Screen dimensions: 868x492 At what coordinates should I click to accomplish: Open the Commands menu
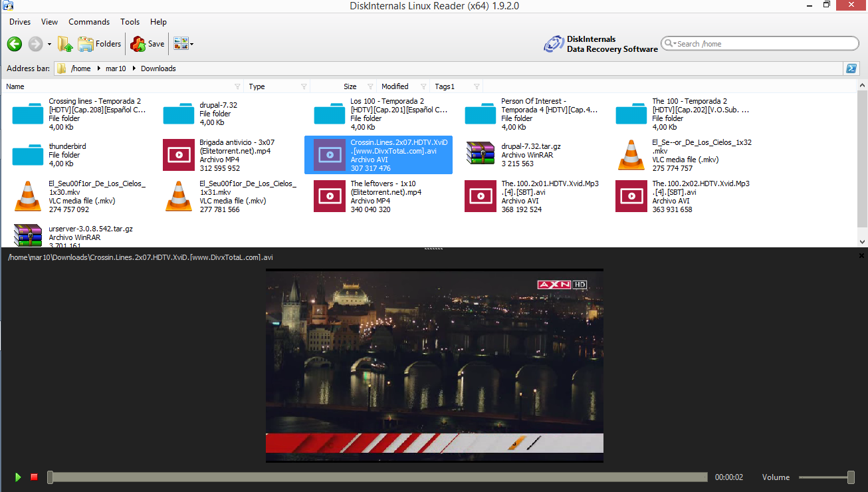[89, 22]
